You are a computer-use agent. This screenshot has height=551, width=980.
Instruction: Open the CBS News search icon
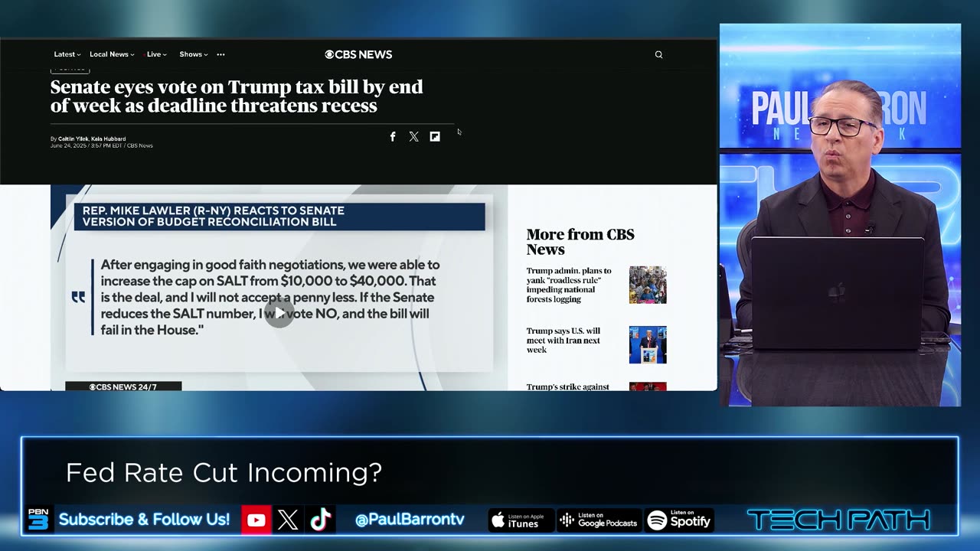click(x=658, y=54)
